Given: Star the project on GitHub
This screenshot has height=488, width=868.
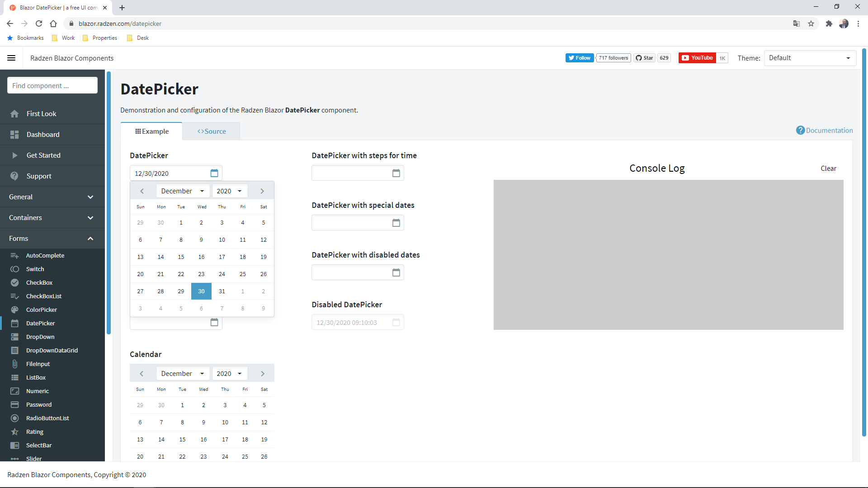Looking at the screenshot, I should point(645,58).
